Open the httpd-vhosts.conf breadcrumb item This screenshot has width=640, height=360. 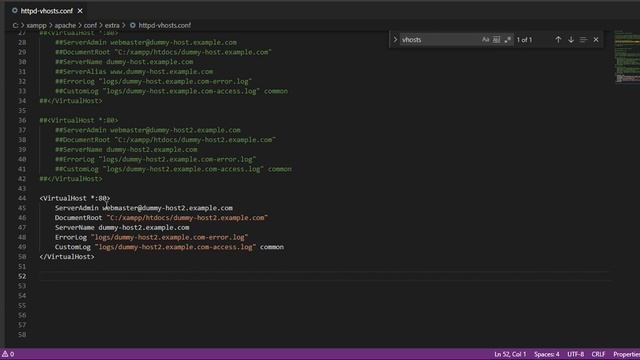(x=164, y=25)
